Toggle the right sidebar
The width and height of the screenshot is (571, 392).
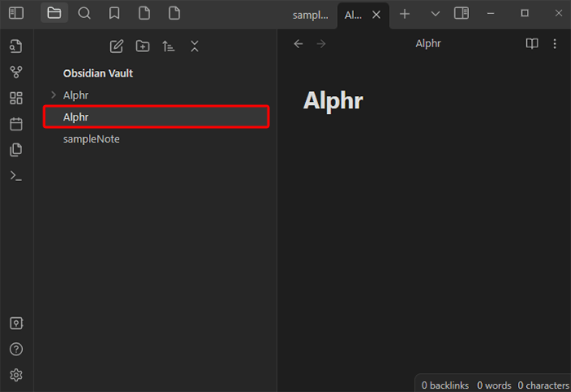pos(462,13)
